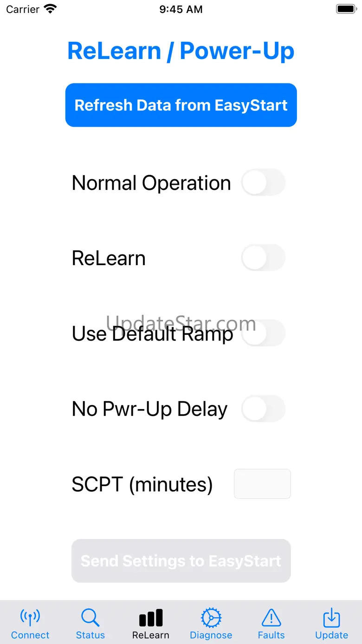Click Refresh Data from EasyStart button
This screenshot has width=362, height=644.
pyautogui.click(x=181, y=105)
